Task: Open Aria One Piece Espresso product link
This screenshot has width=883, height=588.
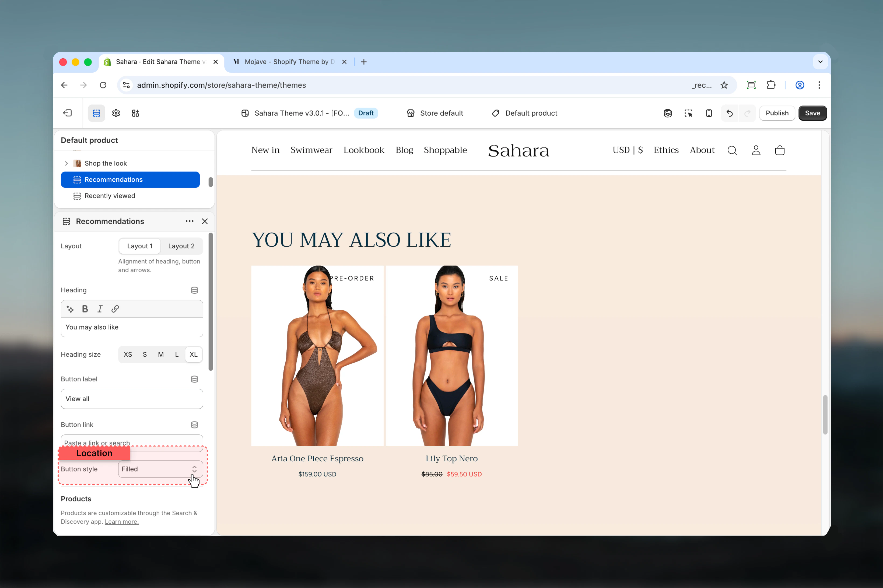Action: (x=317, y=459)
